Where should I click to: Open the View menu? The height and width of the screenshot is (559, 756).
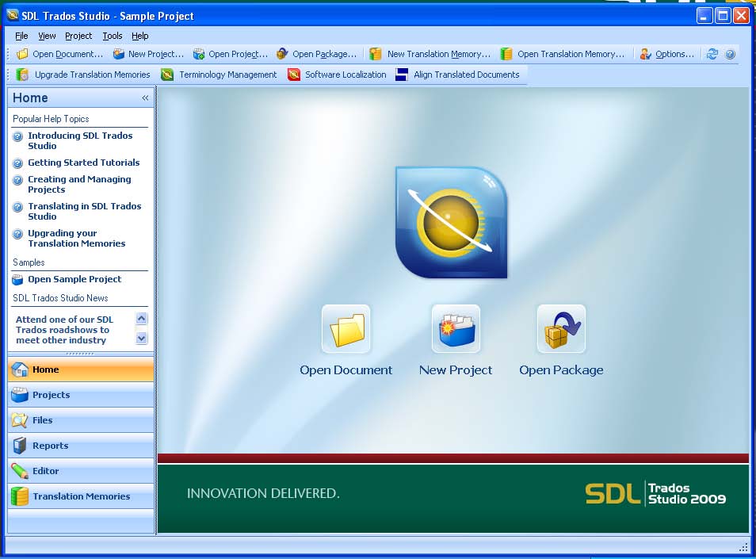point(47,36)
